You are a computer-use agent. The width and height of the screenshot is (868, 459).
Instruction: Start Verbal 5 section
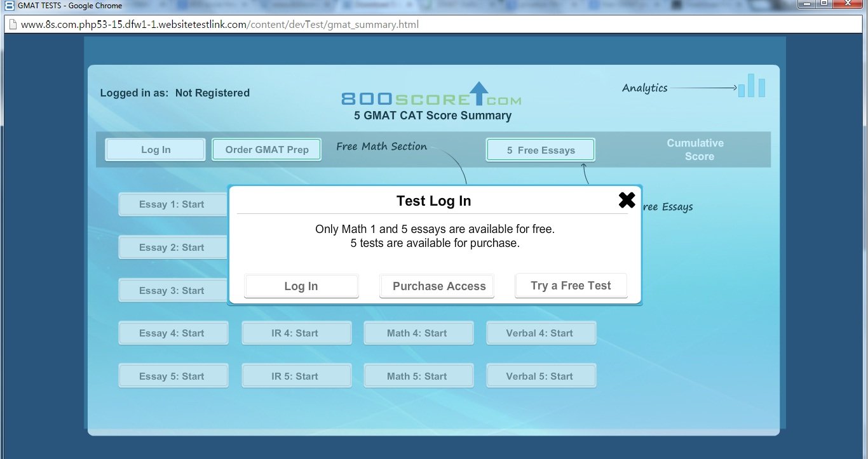pos(541,376)
